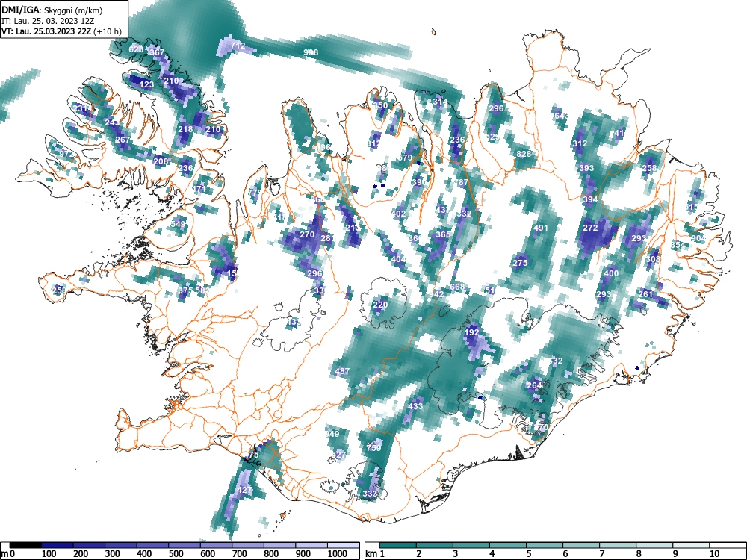Image resolution: width=747 pixels, height=560 pixels.
Task: Click the visibility value 275
Action: tap(520, 263)
